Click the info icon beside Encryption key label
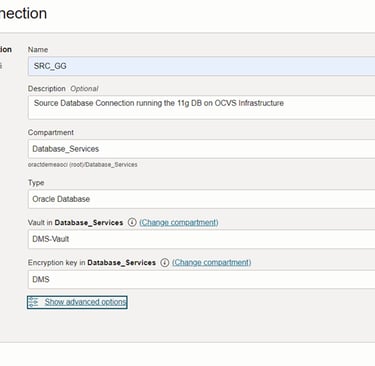Image resolution: width=375 pixels, height=366 pixels. coord(165,263)
